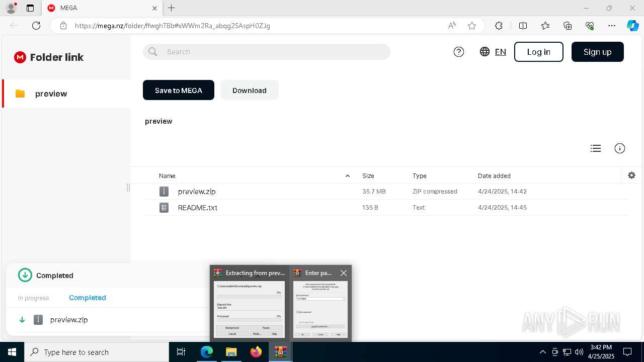644x362 pixels.
Task: Open Windows Start menu
Action: (12, 352)
